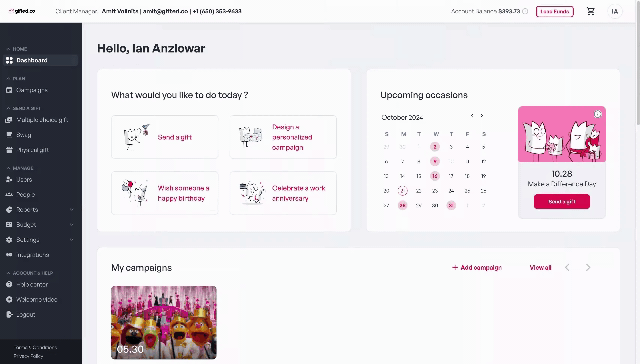Click the Load Funds button

(x=555, y=11)
